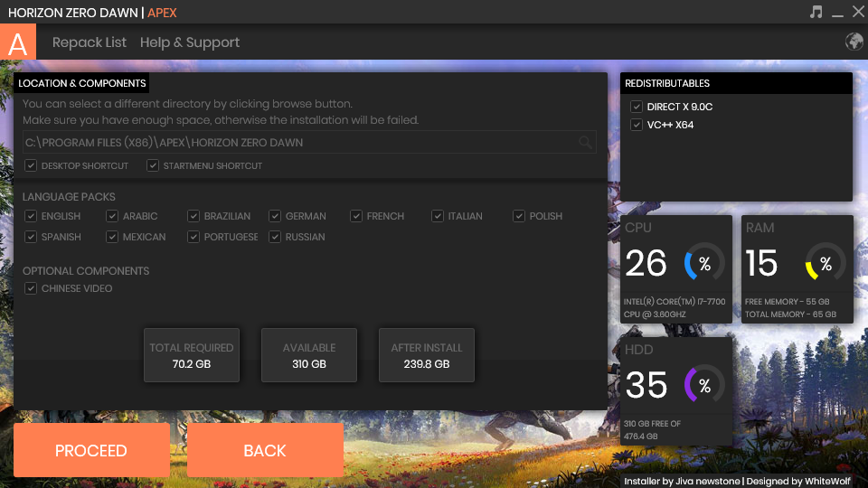Toggle the Polish language pack
This screenshot has width=868, height=488.
click(519, 216)
